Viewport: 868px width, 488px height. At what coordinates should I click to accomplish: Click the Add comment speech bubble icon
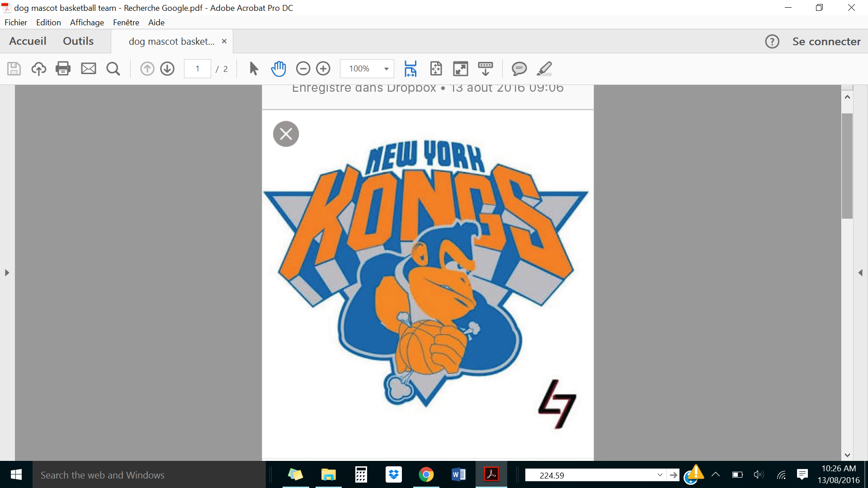coord(519,69)
